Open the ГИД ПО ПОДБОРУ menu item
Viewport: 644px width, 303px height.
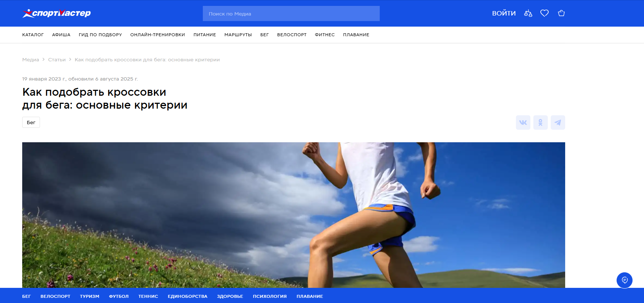pos(100,35)
